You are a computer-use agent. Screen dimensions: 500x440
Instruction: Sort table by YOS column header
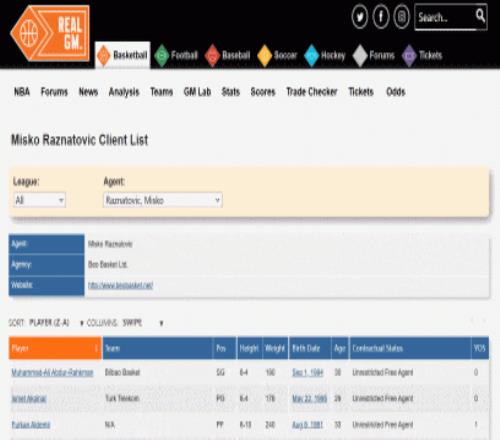point(480,348)
